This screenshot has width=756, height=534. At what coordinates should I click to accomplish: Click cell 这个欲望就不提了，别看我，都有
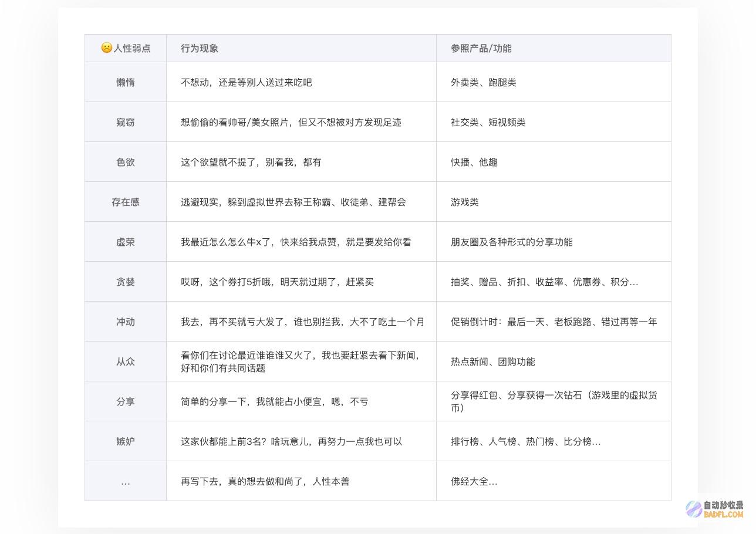(301, 162)
